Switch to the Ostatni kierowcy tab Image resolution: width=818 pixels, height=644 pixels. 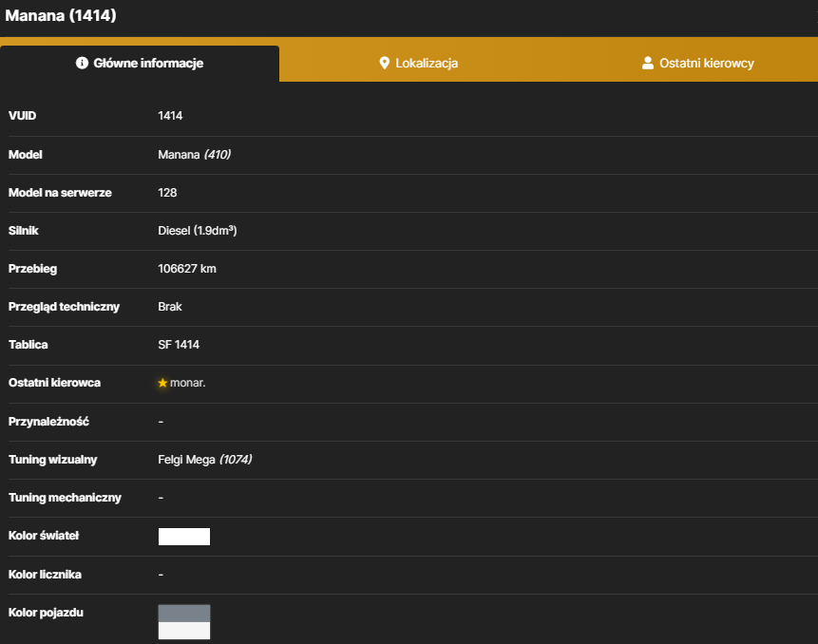(697, 63)
